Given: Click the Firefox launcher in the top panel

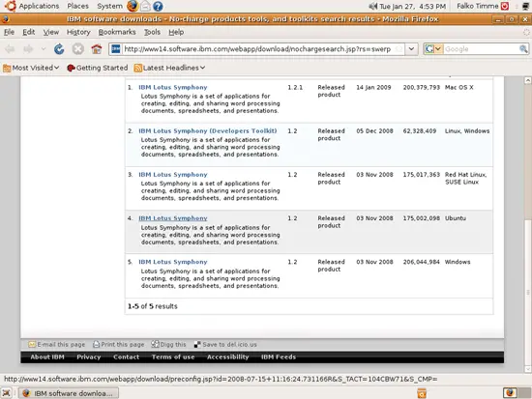Looking at the screenshot, I should tap(132, 6).
